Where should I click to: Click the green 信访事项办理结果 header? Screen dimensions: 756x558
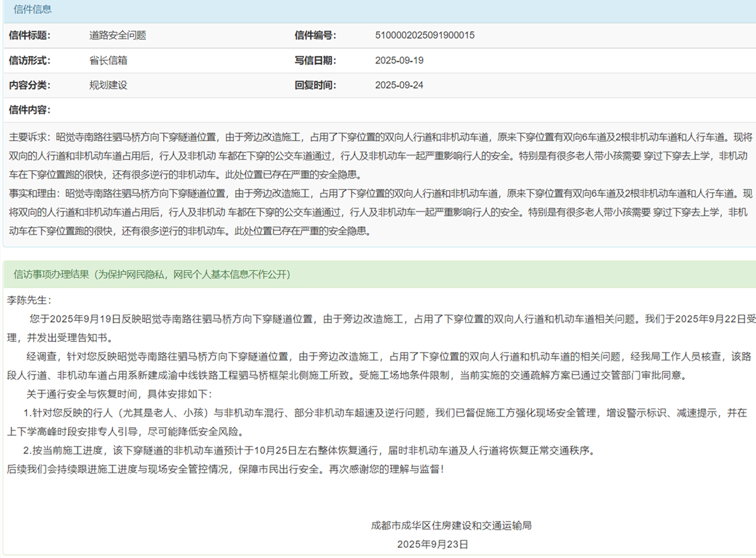152,275
